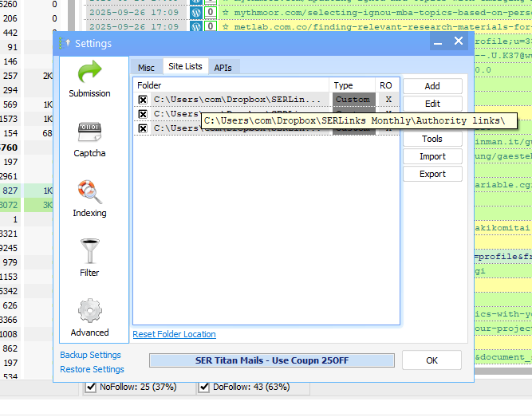Click Custom type cell in first row
The height and width of the screenshot is (417, 532).
coord(353,100)
